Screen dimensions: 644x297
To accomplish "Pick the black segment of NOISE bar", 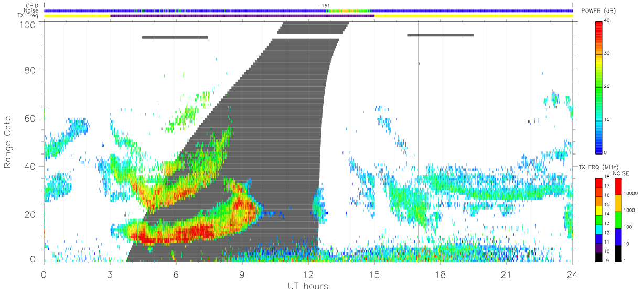I will pyautogui.click(x=618, y=252).
